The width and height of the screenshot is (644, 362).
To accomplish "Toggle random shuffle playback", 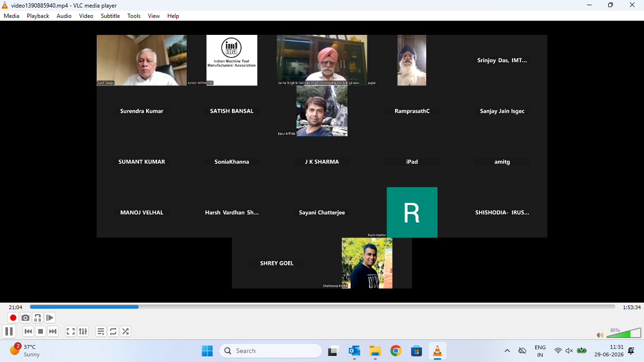I will pos(125,331).
